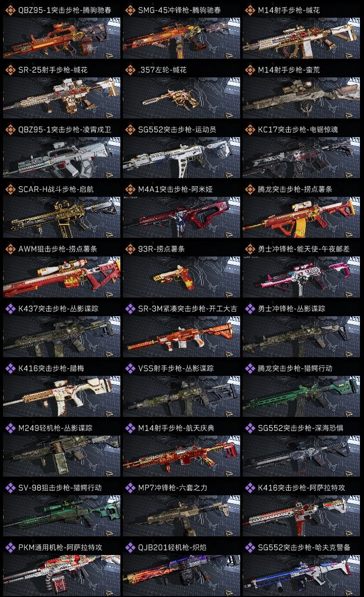Click the orange rarity icon beside AWM狙击步枪-捞点薯条
The height and width of the screenshot is (597, 364).
point(10,248)
